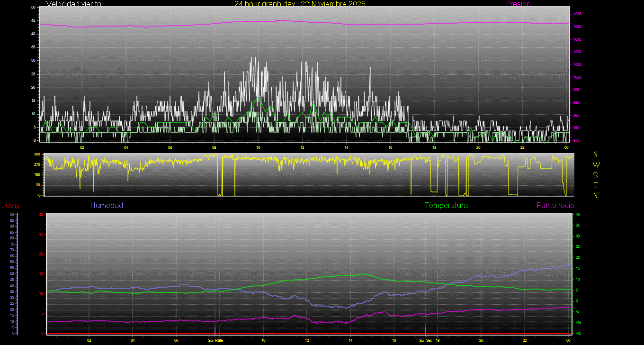
Task: Click the 270 value on the wind direction axis
Action: point(36,164)
